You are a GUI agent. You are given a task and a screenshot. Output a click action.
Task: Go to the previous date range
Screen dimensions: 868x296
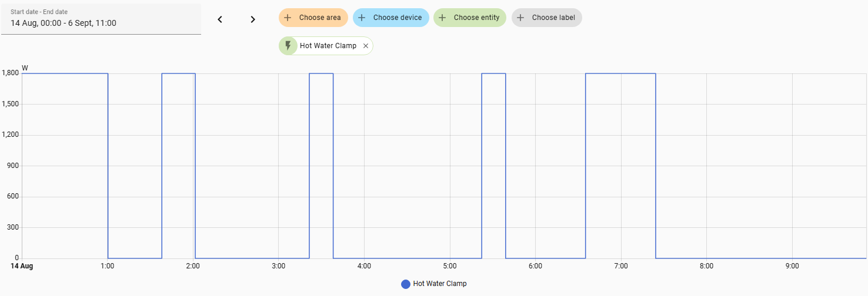[220, 19]
